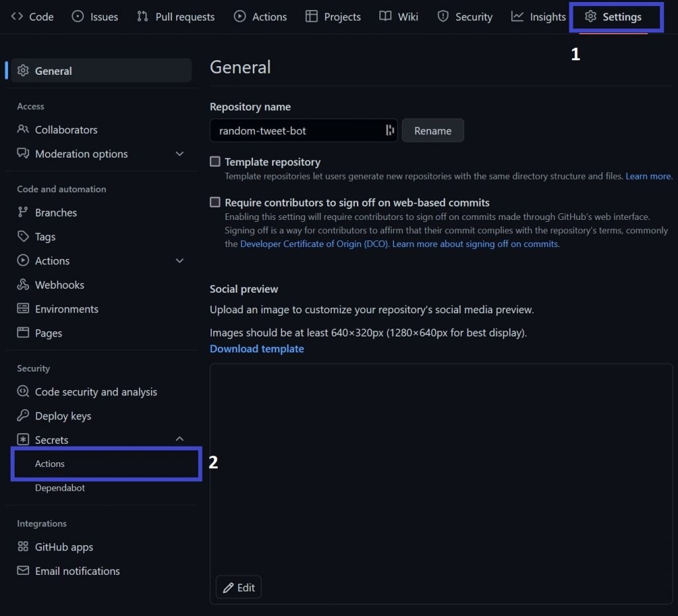The image size is (678, 616).
Task: Open Environments settings label
Action: pyautogui.click(x=67, y=309)
